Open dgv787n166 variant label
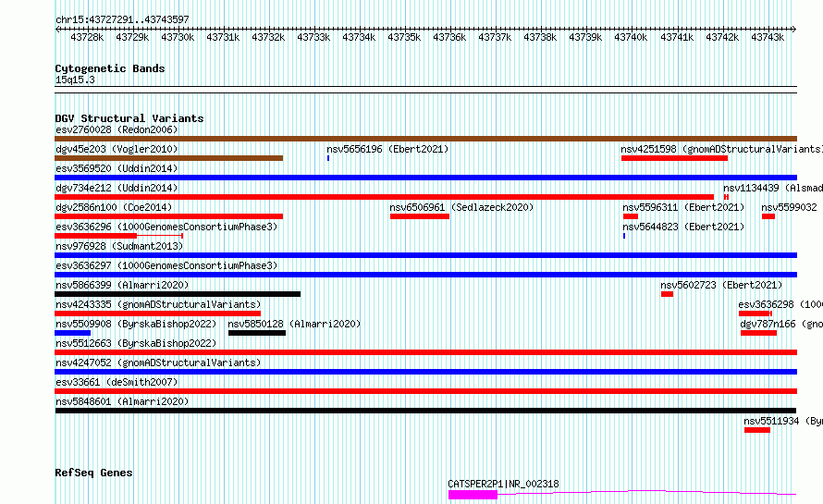Image resolution: width=823 pixels, height=504 pixels. point(781,324)
